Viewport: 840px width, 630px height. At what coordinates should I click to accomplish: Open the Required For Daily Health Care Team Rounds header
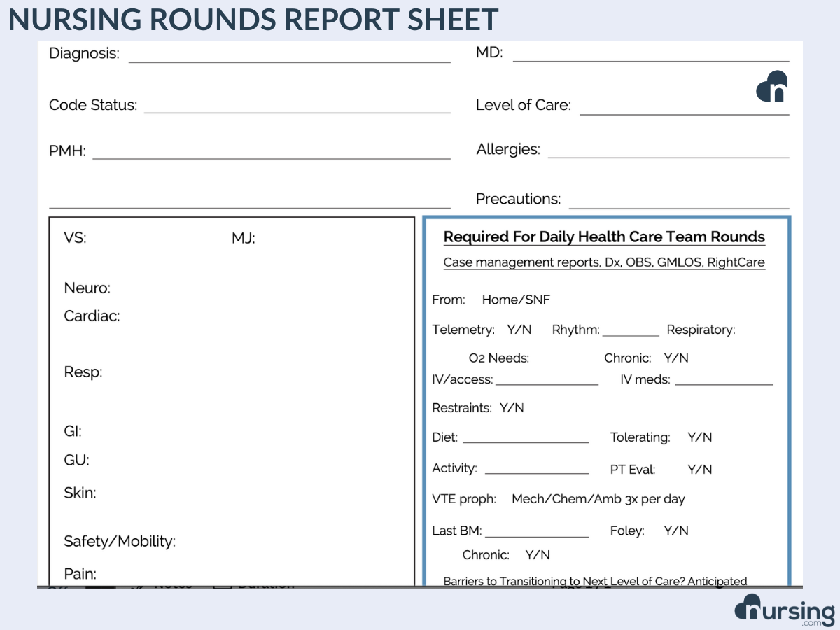pos(604,237)
